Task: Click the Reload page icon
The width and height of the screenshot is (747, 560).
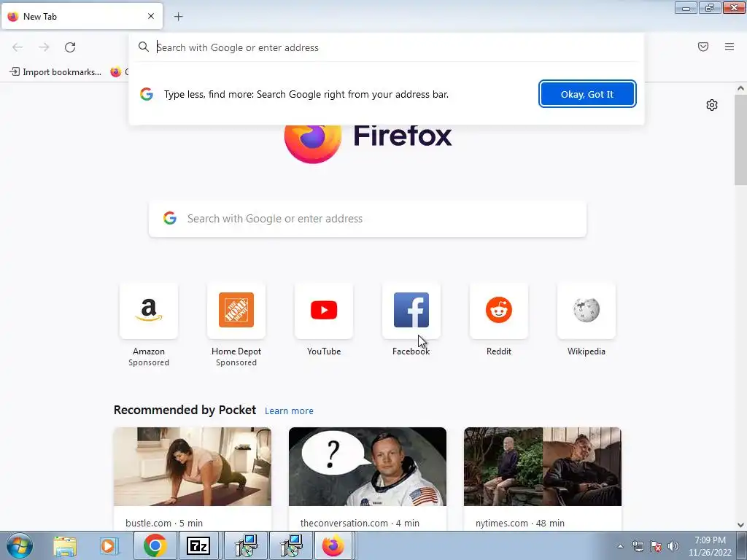Action: (x=70, y=47)
